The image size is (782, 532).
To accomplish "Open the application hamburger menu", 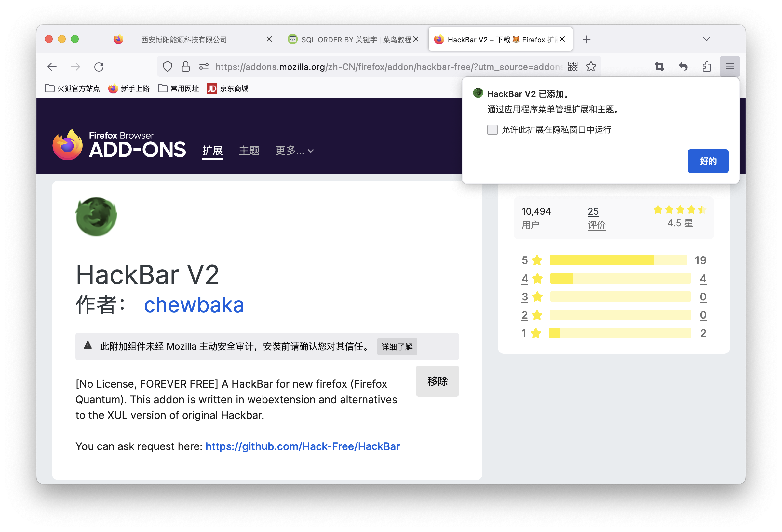I will (730, 66).
